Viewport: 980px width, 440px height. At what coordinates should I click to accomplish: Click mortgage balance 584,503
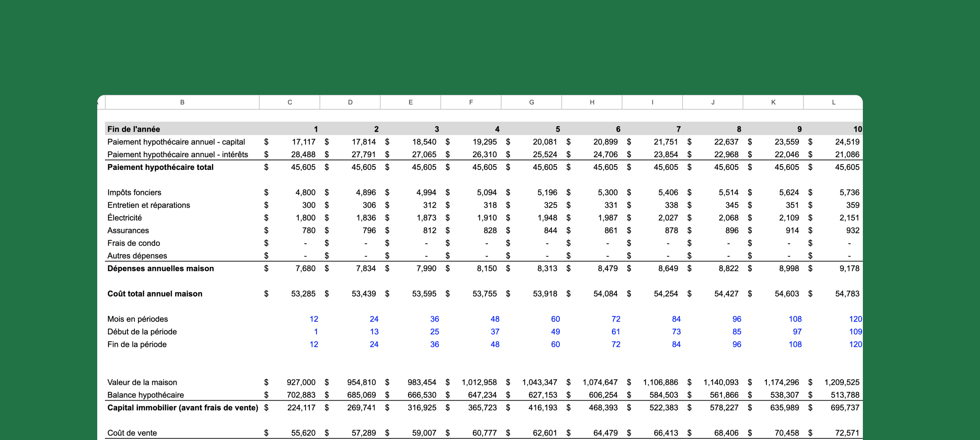[x=663, y=395]
